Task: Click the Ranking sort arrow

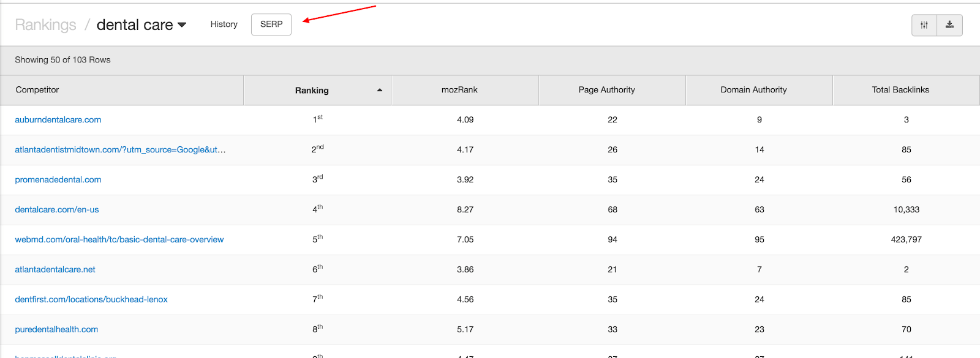Action: tap(380, 90)
